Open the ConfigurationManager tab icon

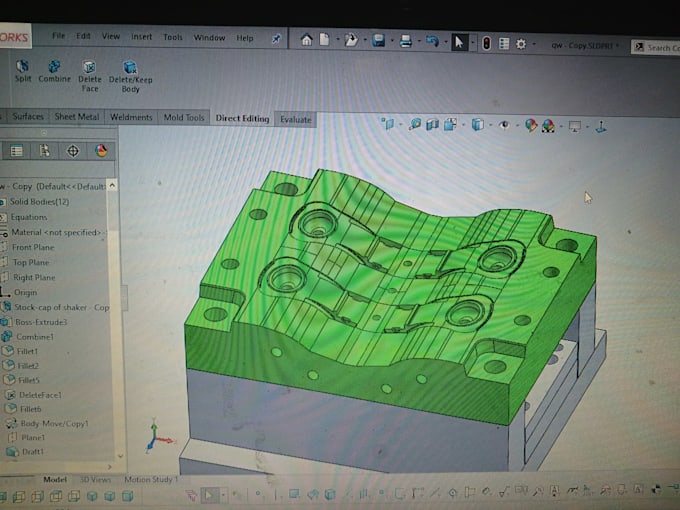44,151
